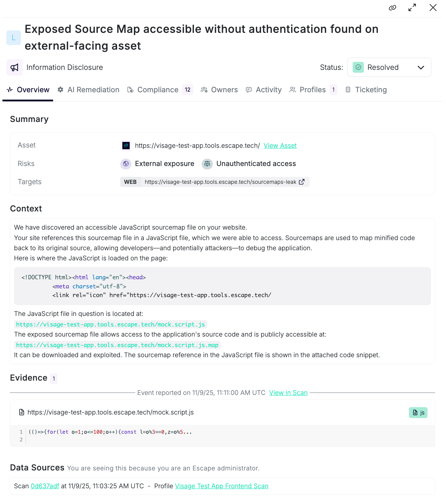
Task: Click the asset favicon icon
Action: [126, 145]
